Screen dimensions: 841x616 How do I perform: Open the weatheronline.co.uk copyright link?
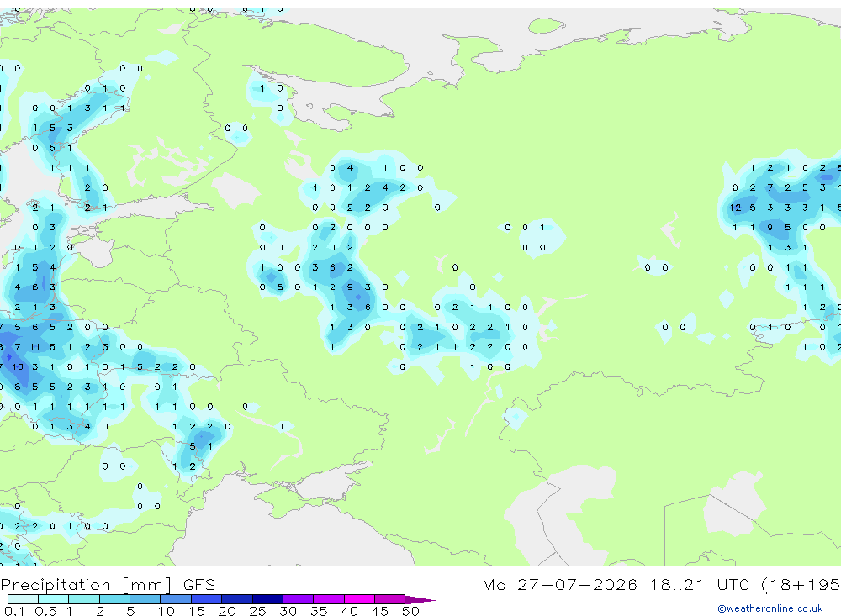(x=770, y=608)
